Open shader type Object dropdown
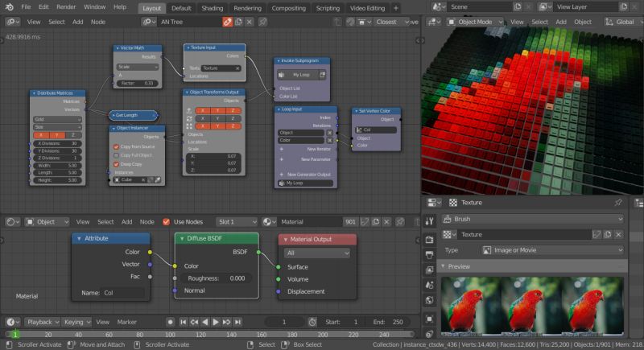The image size is (644, 350). 47,221
